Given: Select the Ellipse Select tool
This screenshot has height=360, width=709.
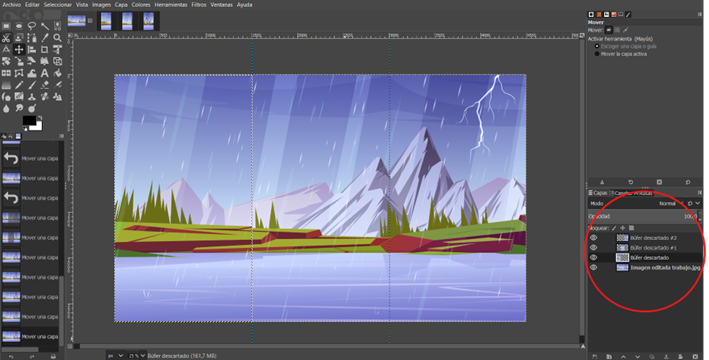Looking at the screenshot, I should [x=19, y=26].
